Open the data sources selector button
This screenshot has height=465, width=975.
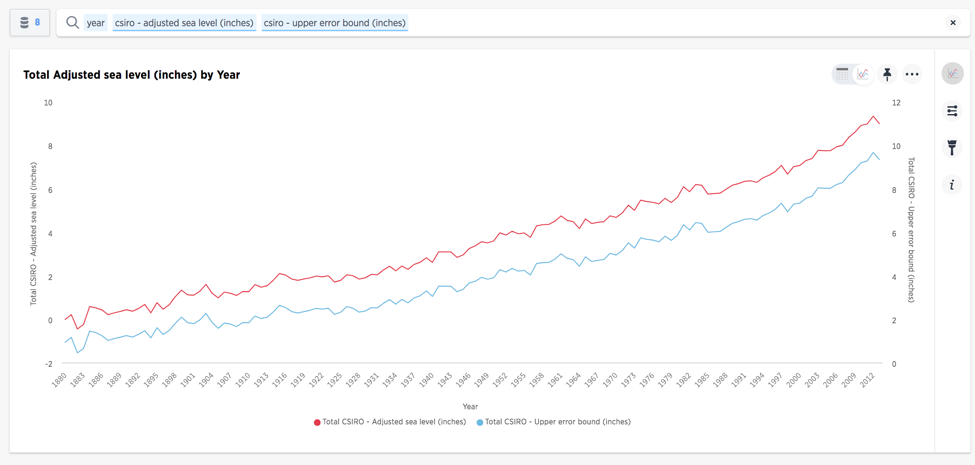tap(30, 22)
